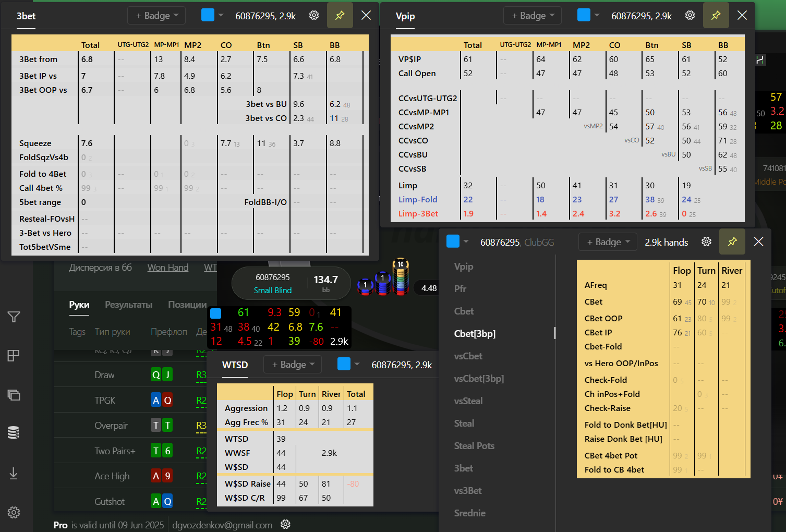
Task: Open settings gear in 3bet popup
Action: pyautogui.click(x=314, y=16)
